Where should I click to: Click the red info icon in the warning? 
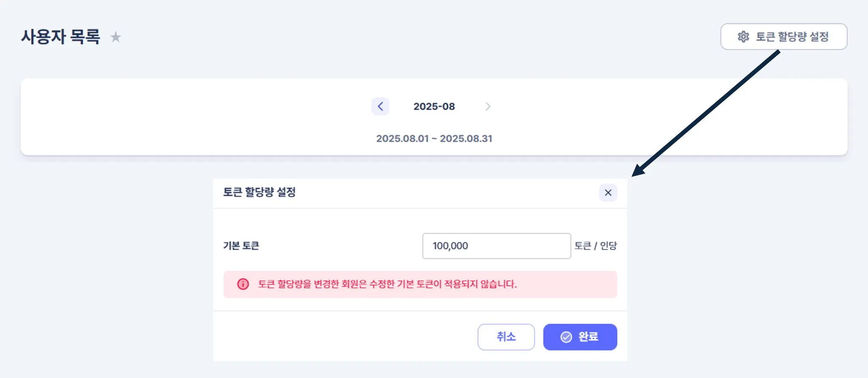pyautogui.click(x=243, y=284)
